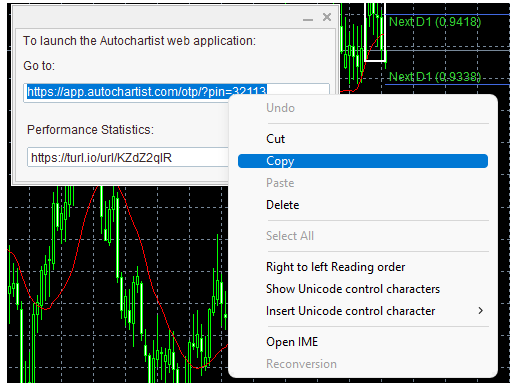Click the 'Next D1 (0.9338)' chart label
Viewport: 516px width, 390px height.
coord(435,77)
